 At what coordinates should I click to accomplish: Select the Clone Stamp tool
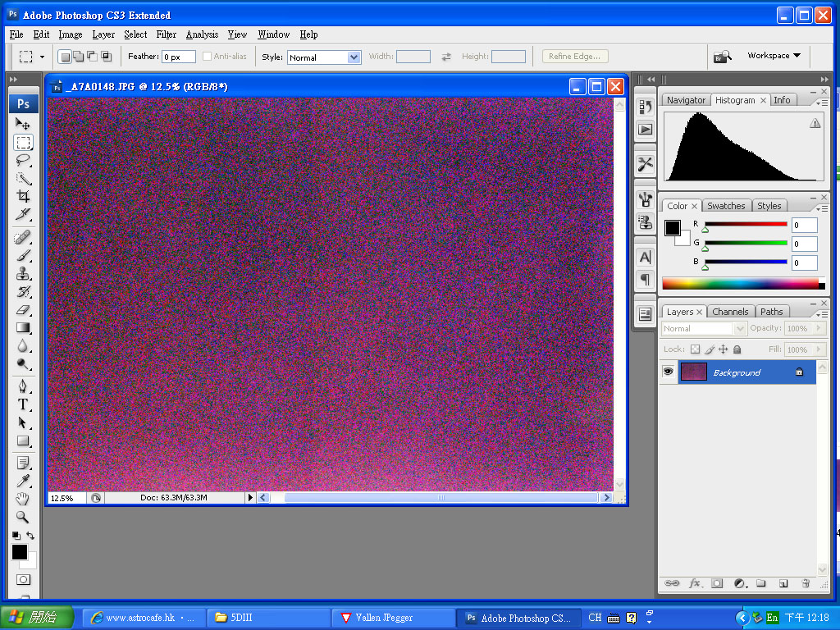tap(23, 274)
